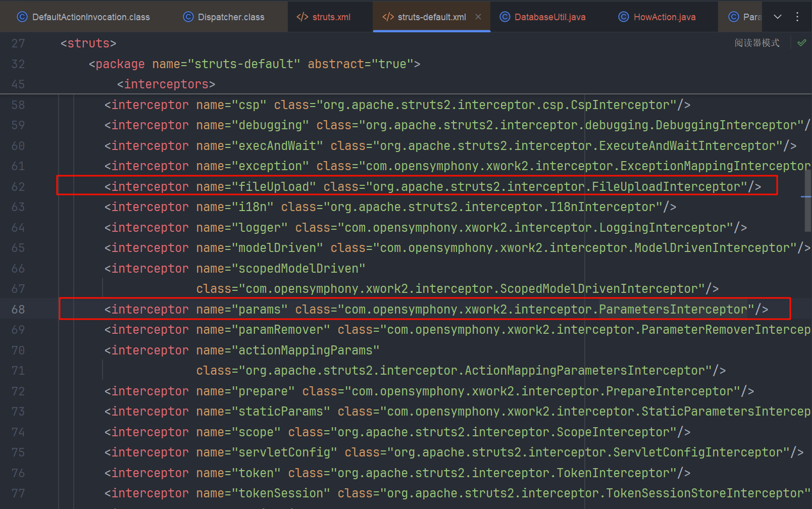Switch to the DatabaseUtil.java tab

point(543,17)
